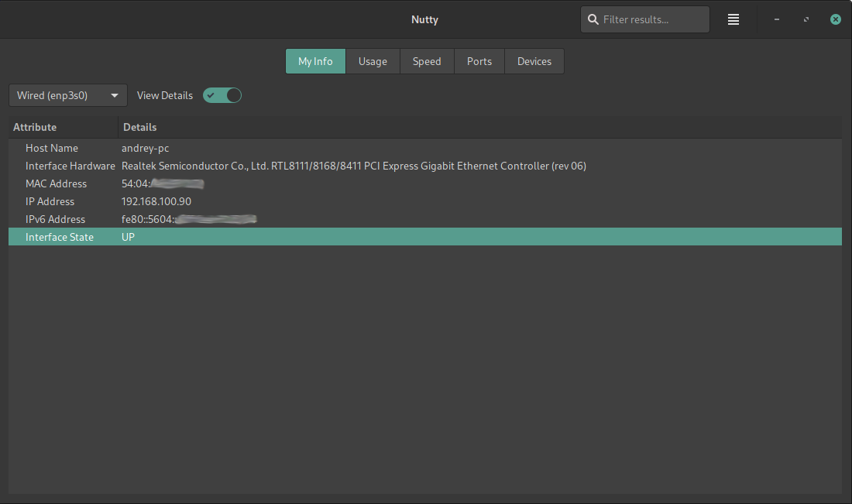Screen dimensions: 852x504
Task: Minimize the Nutty window
Action: pyautogui.click(x=777, y=19)
